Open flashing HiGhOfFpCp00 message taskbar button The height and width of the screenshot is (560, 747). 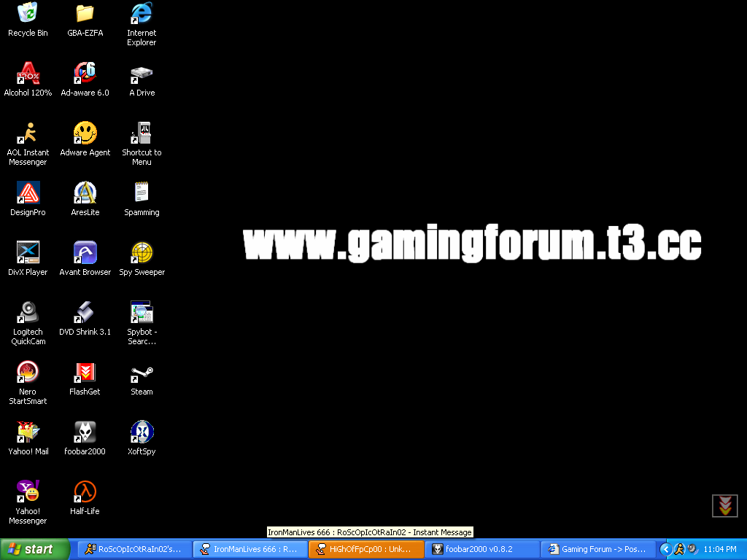point(366,549)
